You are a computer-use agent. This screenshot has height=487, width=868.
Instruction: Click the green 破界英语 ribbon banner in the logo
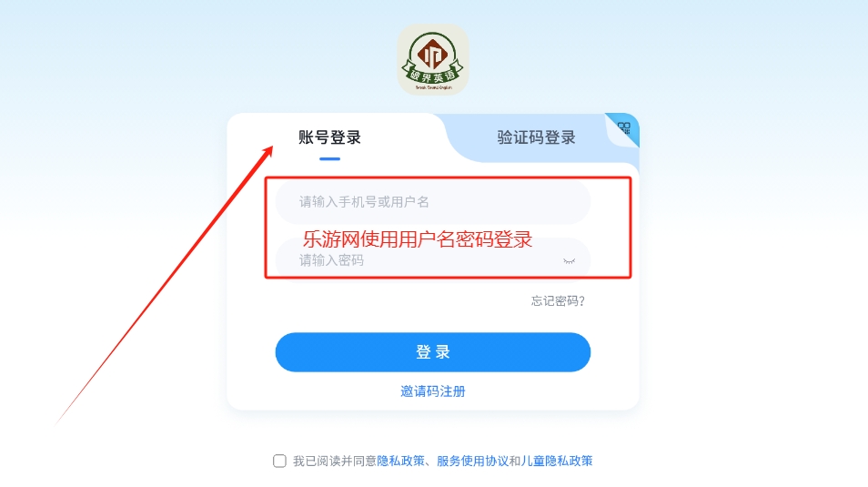[433, 76]
